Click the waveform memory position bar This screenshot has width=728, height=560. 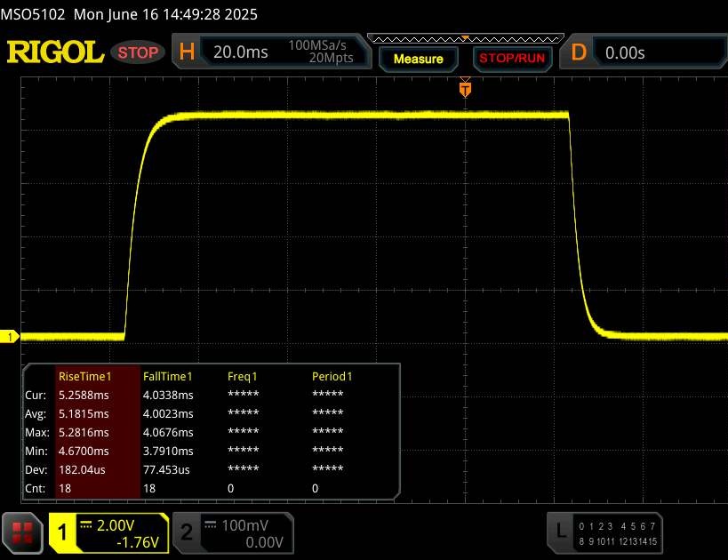pyautogui.click(x=465, y=38)
